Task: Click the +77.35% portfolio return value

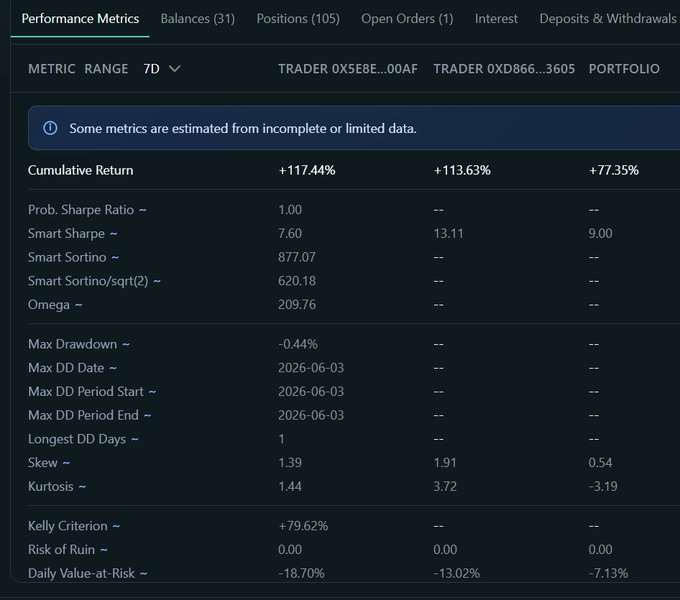Action: [614, 170]
